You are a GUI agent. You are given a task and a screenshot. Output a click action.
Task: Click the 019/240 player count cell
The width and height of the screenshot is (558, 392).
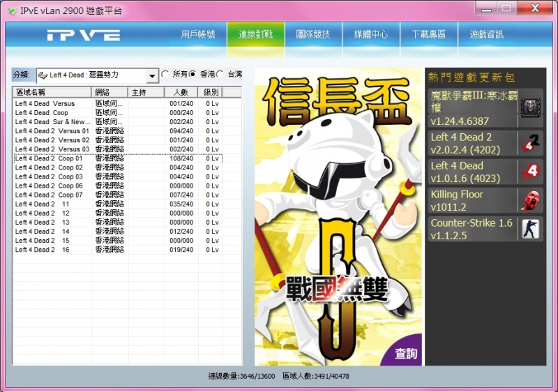(181, 250)
